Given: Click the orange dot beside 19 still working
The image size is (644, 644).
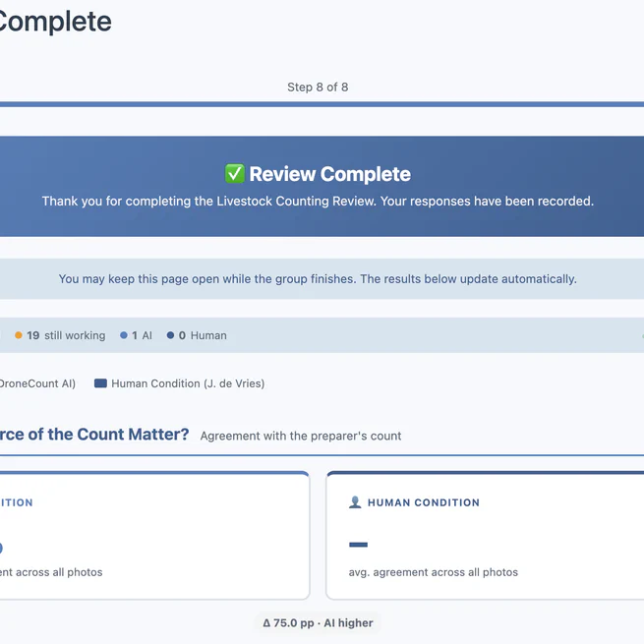Looking at the screenshot, I should click(x=19, y=335).
